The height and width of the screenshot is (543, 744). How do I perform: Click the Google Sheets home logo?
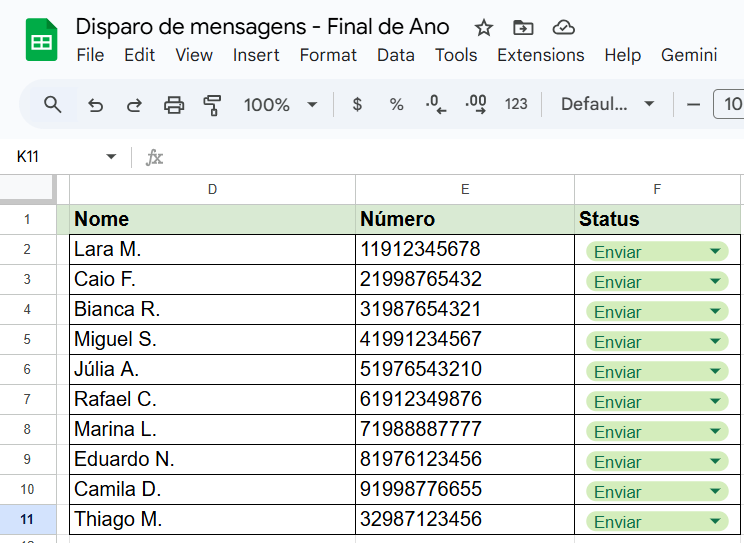pyautogui.click(x=41, y=41)
